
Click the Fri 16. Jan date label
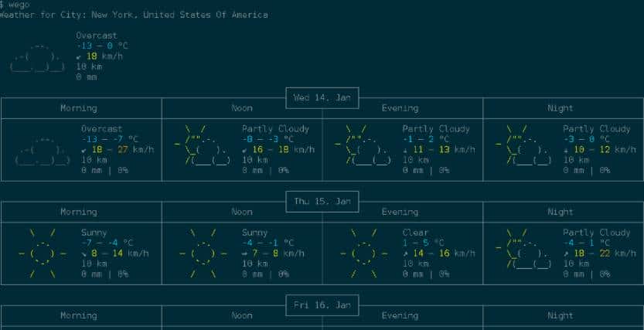click(322, 305)
